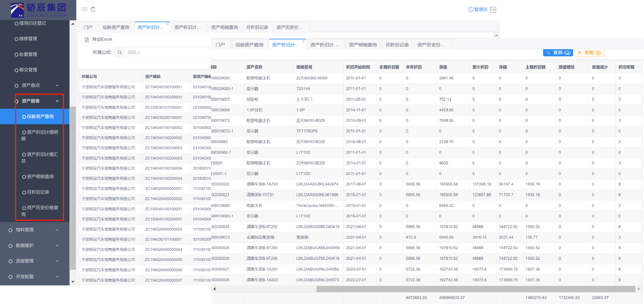The width and height of the screenshot is (644, 304).
Task: Open the 资产明细查询 tab in the right panel
Action: (363, 45)
